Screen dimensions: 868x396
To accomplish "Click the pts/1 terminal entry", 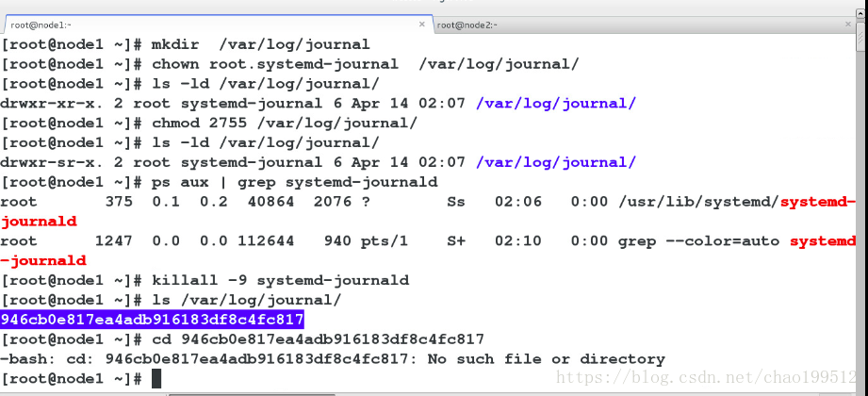I will (385, 241).
